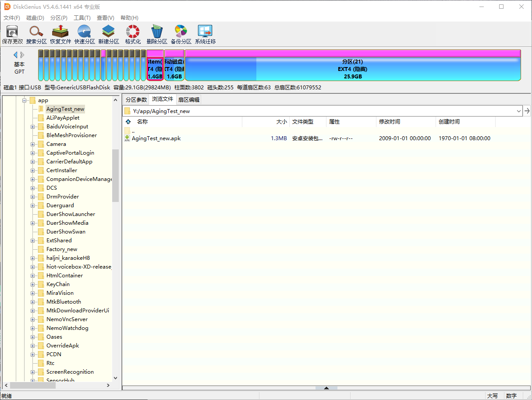Switch to the 分区参数 tab
This screenshot has height=400, width=532.
tap(136, 99)
